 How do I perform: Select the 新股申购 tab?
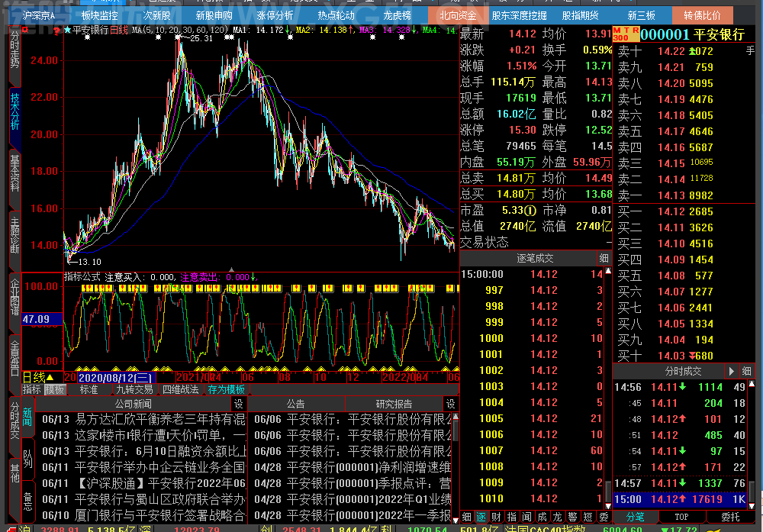214,15
